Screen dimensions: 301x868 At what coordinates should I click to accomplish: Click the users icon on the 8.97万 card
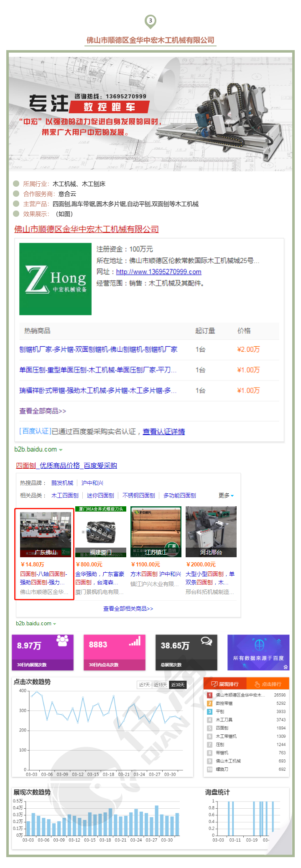[x=62, y=641]
